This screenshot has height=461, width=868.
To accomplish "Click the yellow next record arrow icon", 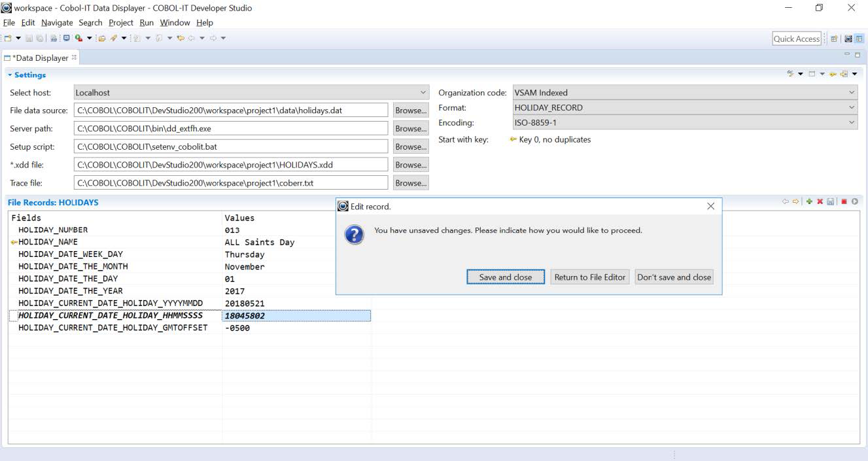I will (795, 202).
